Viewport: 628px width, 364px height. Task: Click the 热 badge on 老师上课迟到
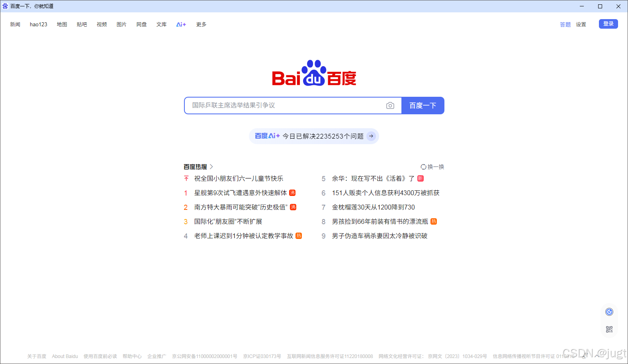point(299,236)
